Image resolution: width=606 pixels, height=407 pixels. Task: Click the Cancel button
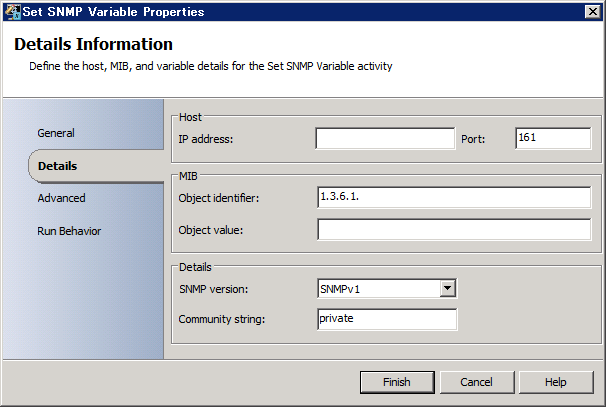[476, 382]
